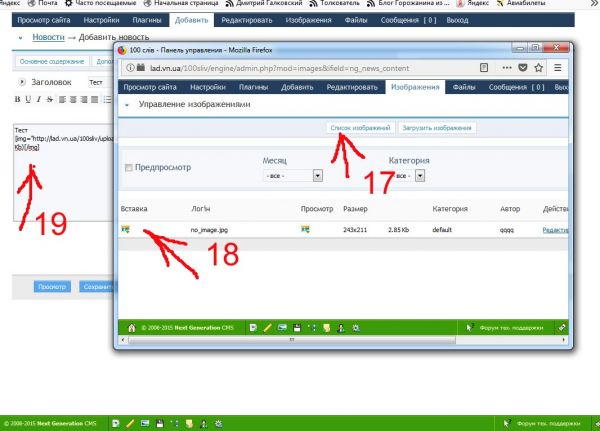Select the Добавить tab on the main page
Image resolution: width=600 pixels, height=431 pixels.
[x=191, y=20]
